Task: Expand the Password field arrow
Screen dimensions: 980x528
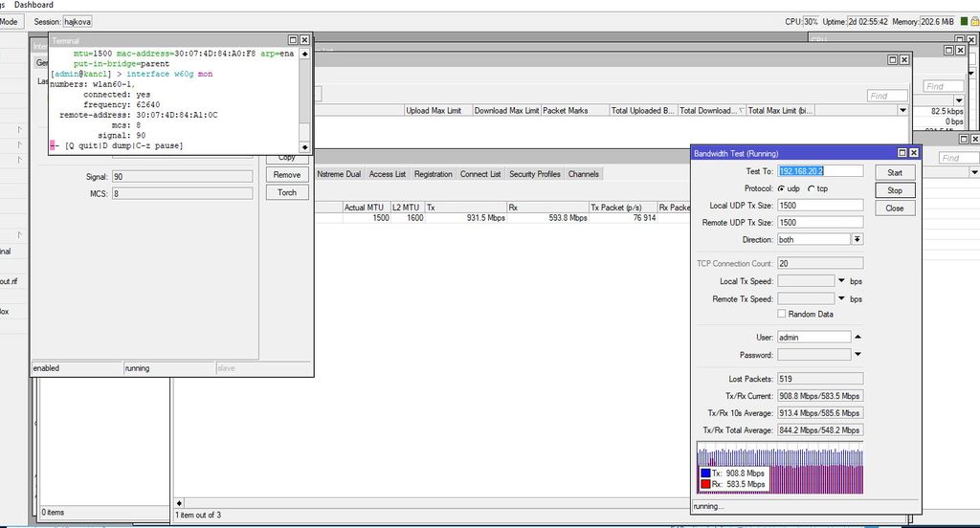Action: (857, 354)
